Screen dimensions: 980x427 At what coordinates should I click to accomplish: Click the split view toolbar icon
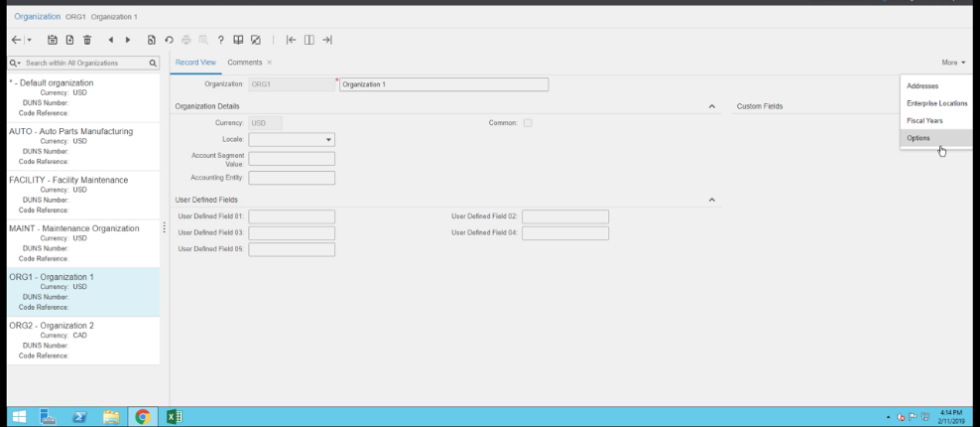[x=308, y=40]
